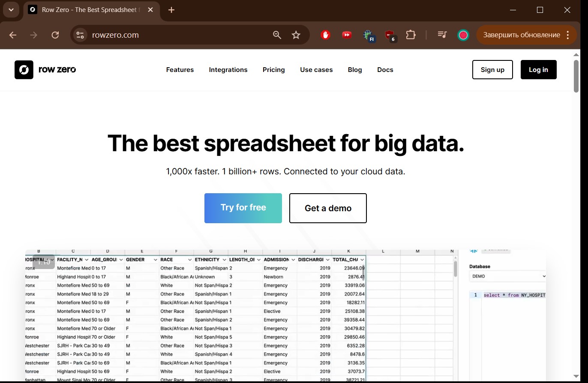This screenshot has height=383, width=588.
Task: Expand the ADMISSION column filter arrow
Action: coord(293,260)
